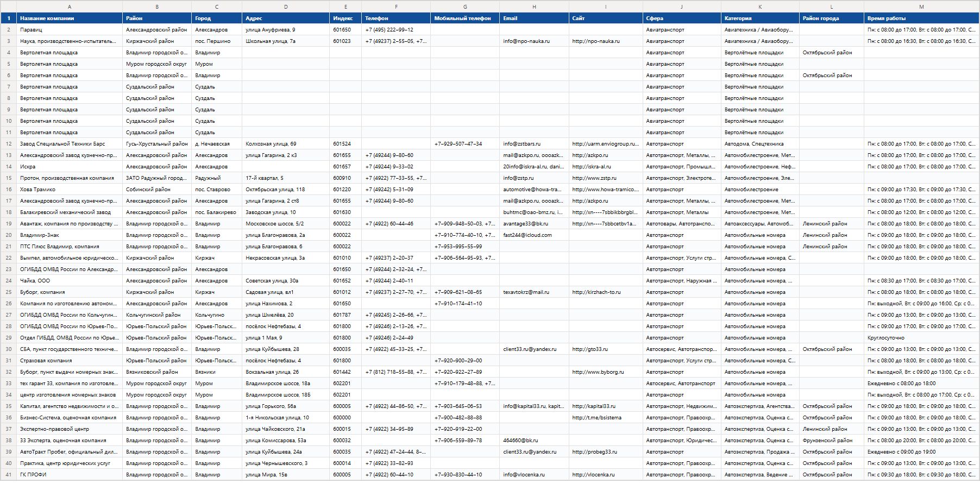Select row number 41 header

[x=9, y=475]
